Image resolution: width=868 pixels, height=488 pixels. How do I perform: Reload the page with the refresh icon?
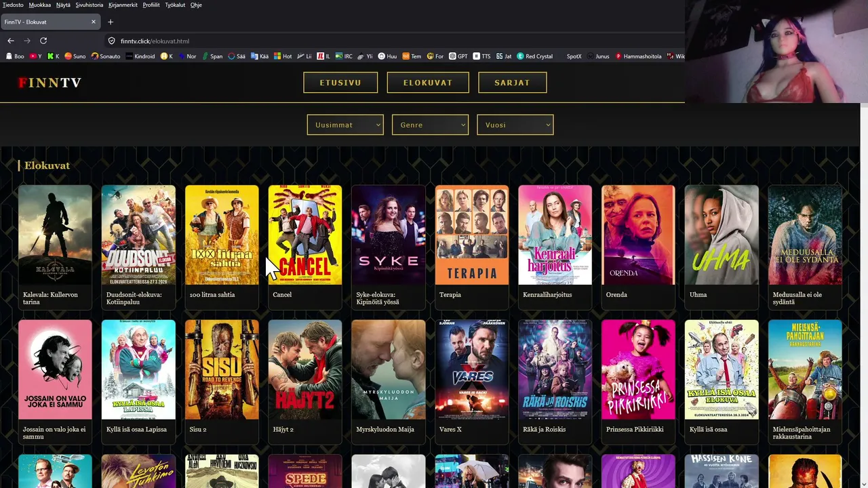[43, 41]
